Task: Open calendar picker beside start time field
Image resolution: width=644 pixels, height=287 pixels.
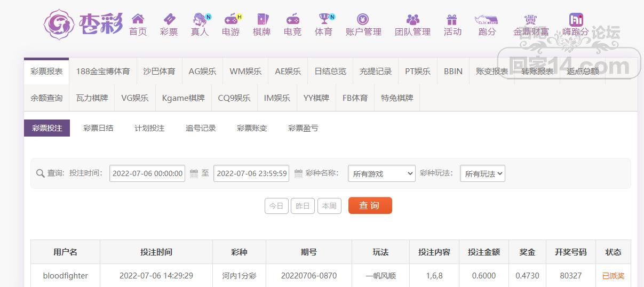Action: pyautogui.click(x=194, y=173)
